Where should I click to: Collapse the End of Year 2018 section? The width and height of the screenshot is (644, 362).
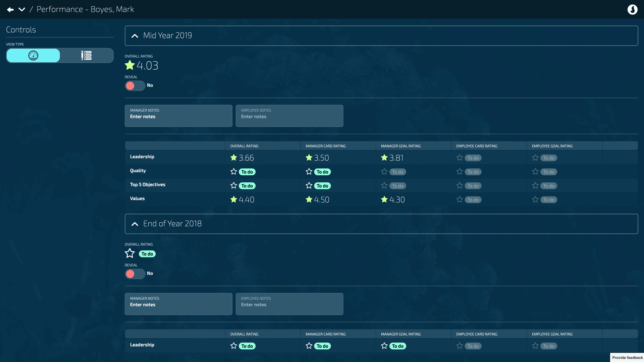[x=135, y=224]
